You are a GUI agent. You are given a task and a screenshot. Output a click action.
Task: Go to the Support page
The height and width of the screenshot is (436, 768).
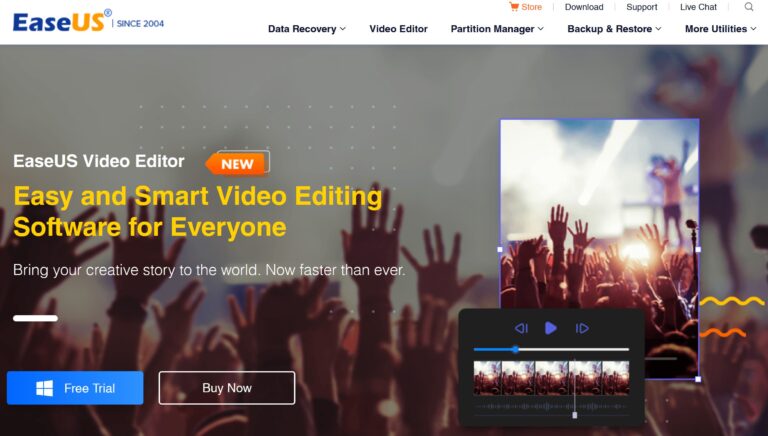tap(642, 7)
